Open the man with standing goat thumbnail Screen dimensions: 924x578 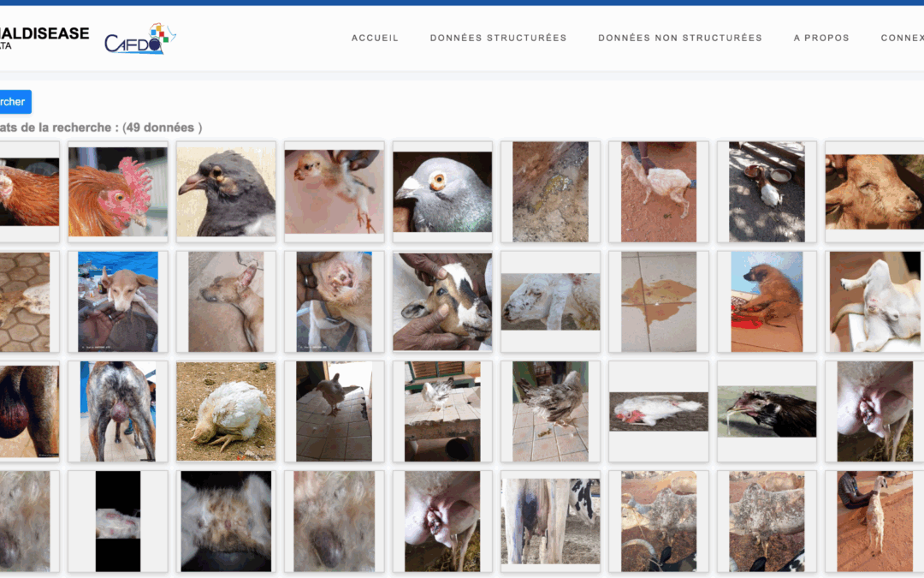(874, 521)
